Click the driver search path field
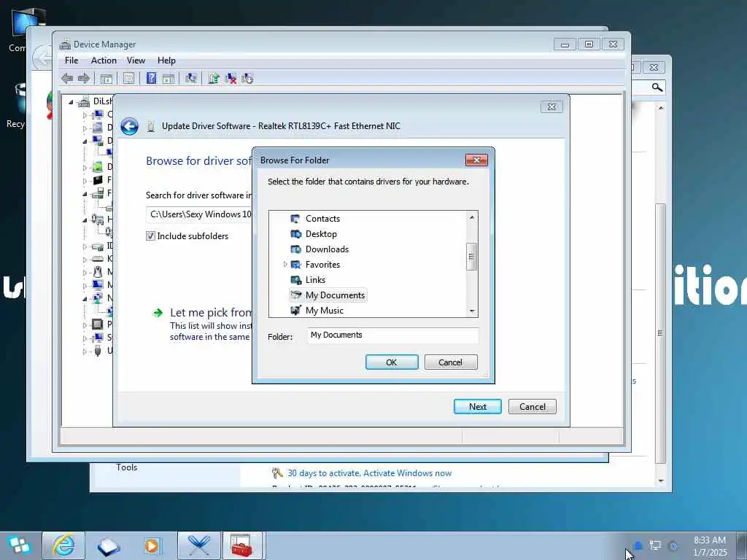747x560 pixels. point(199,214)
